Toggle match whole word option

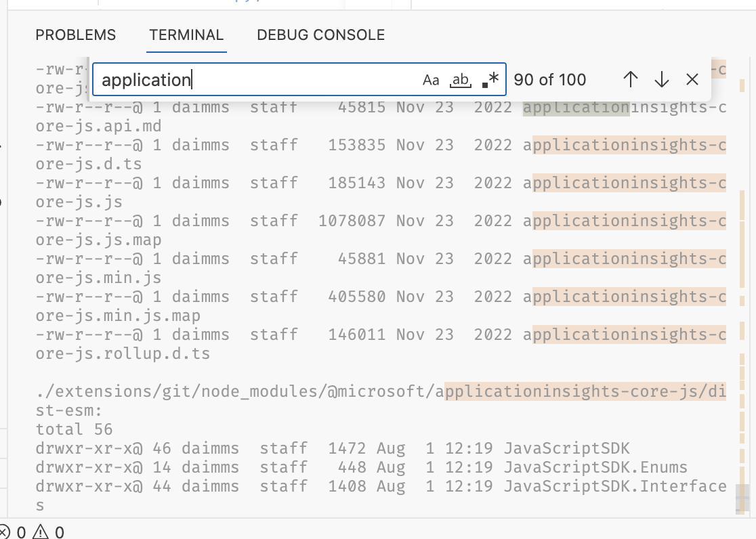tap(461, 80)
